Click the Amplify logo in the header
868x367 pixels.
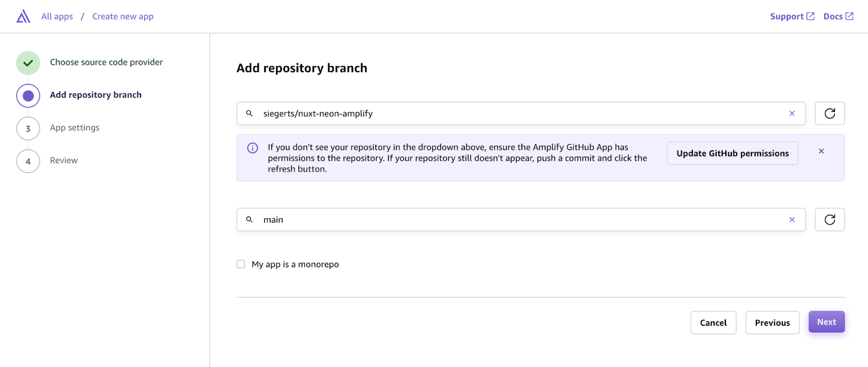point(22,16)
